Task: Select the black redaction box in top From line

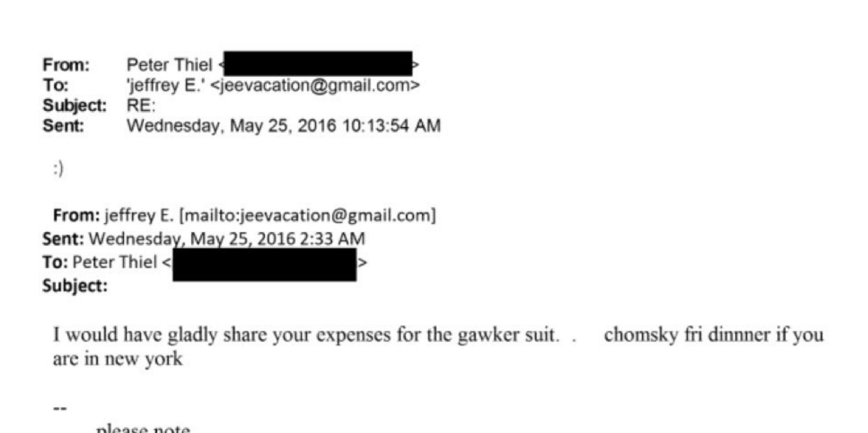Action: (318, 64)
